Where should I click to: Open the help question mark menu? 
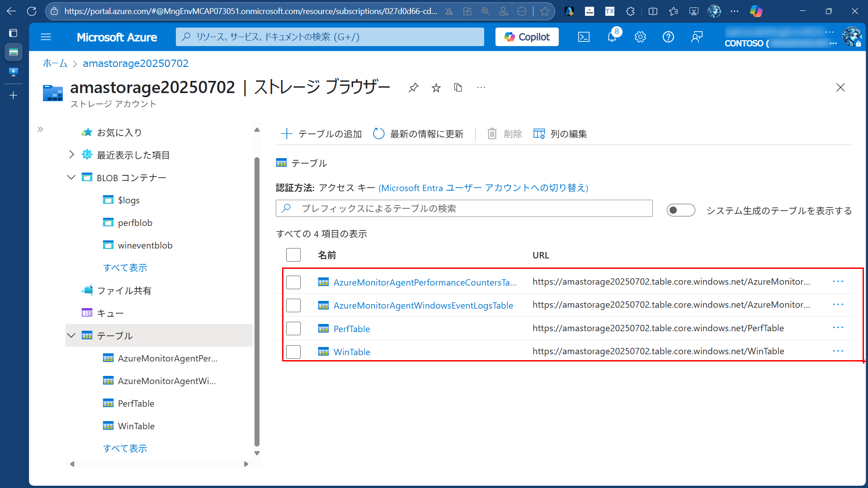pos(668,37)
